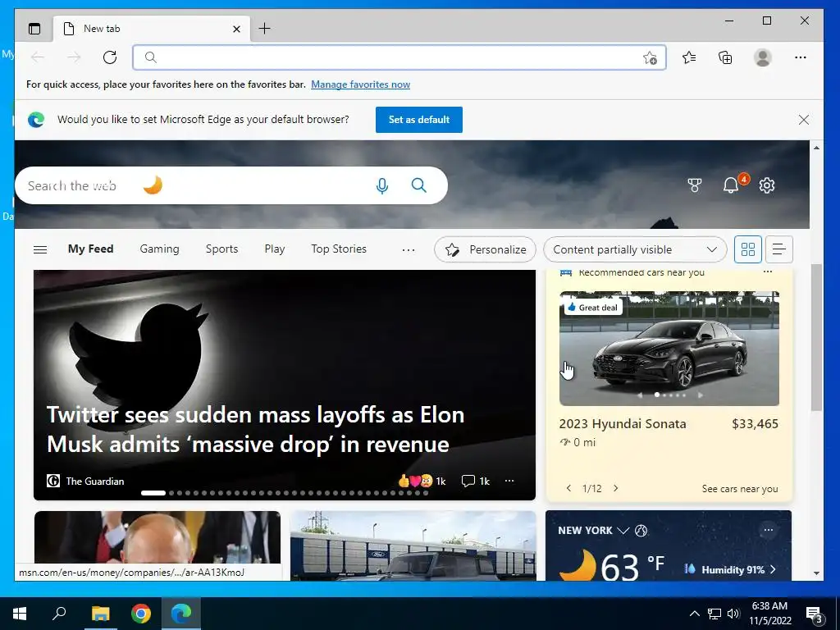
Task: Open Edge Settings and more menu
Action: click(801, 57)
